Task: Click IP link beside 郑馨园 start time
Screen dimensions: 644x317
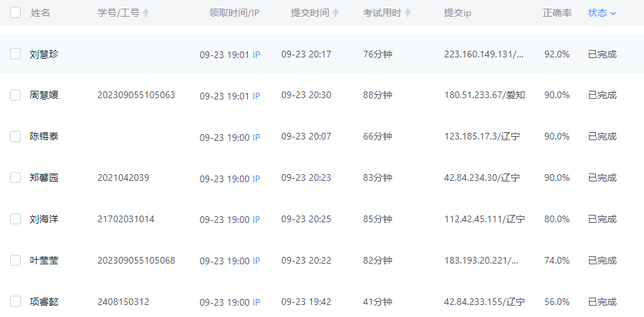Action: (x=256, y=179)
